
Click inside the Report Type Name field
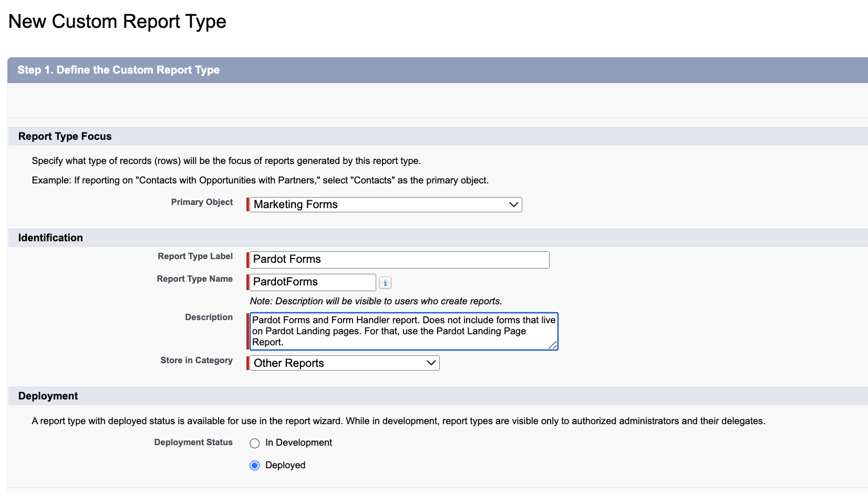pos(312,282)
